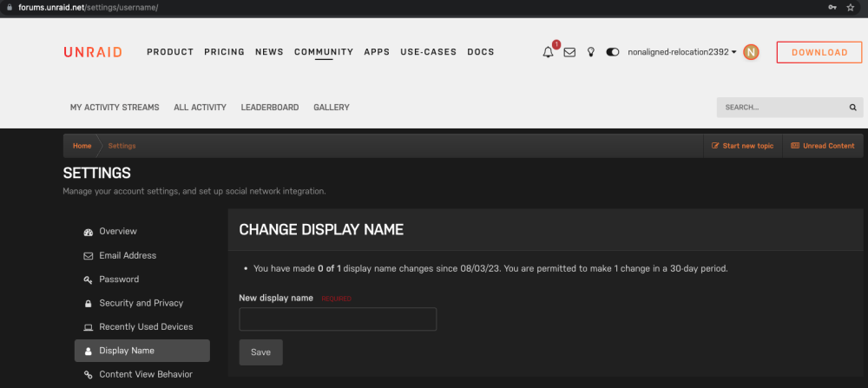Image resolution: width=868 pixels, height=388 pixels.
Task: Click the Settings breadcrumb
Action: tap(122, 146)
